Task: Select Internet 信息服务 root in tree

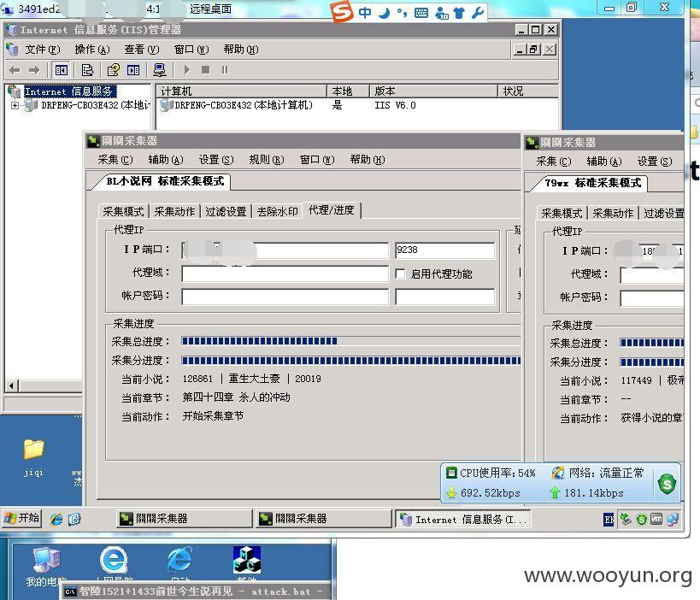Action: (70, 91)
